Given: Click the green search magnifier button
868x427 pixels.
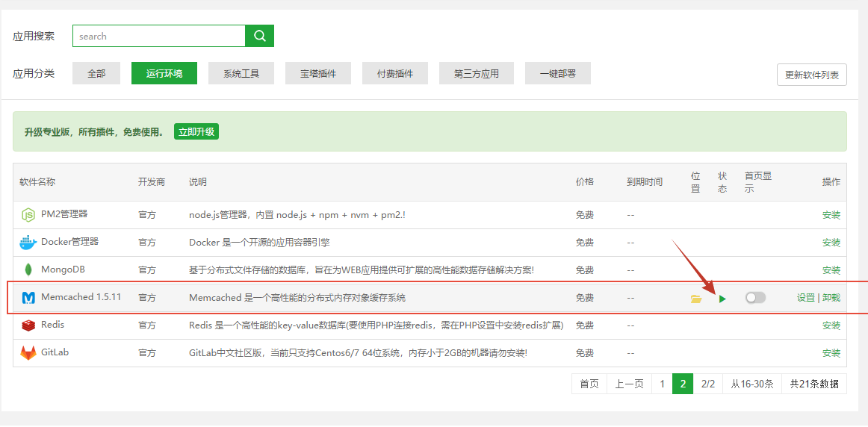Looking at the screenshot, I should (259, 36).
